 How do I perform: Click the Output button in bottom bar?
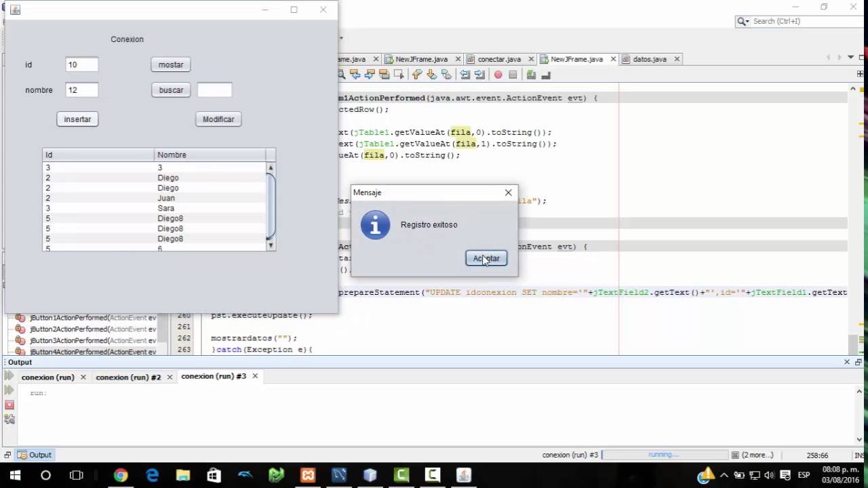[x=35, y=455]
